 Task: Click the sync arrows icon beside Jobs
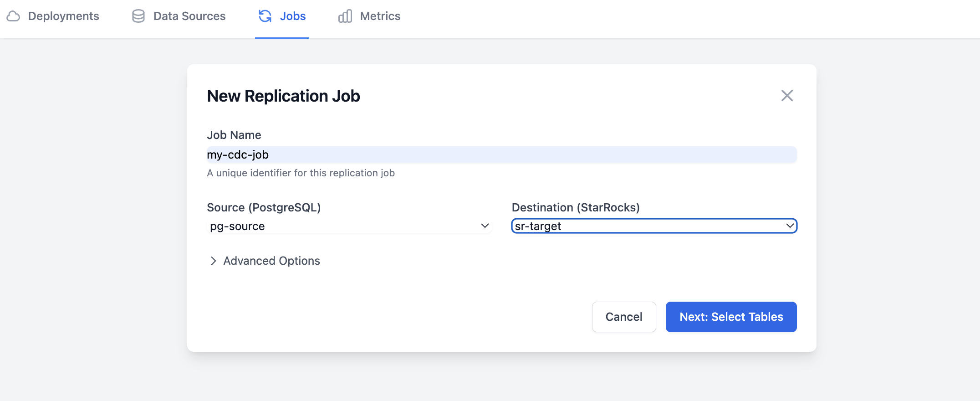click(x=265, y=16)
